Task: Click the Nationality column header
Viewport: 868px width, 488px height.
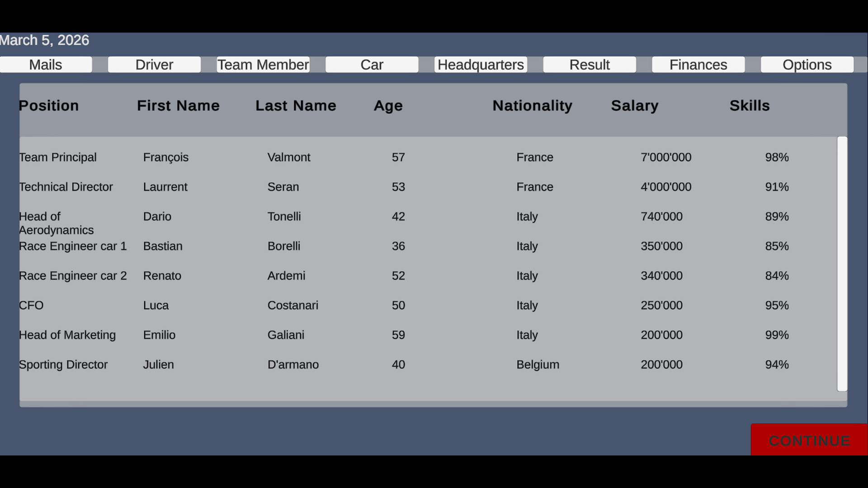Action: [532, 105]
